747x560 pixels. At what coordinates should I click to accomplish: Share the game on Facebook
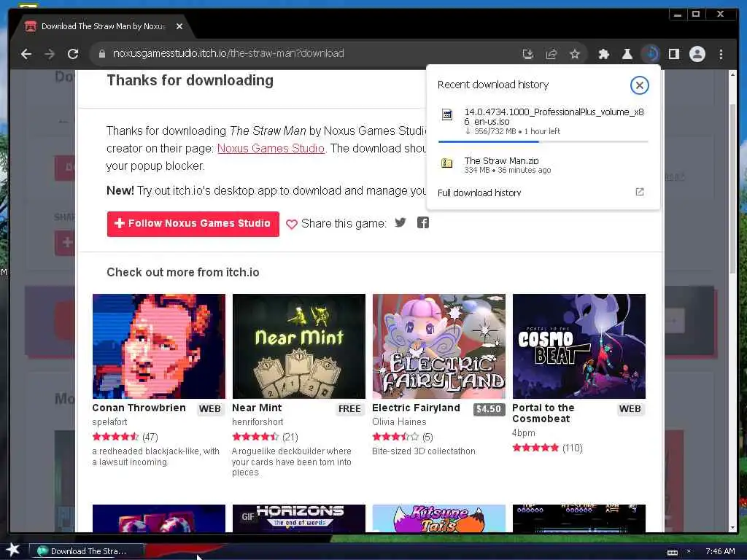point(423,222)
